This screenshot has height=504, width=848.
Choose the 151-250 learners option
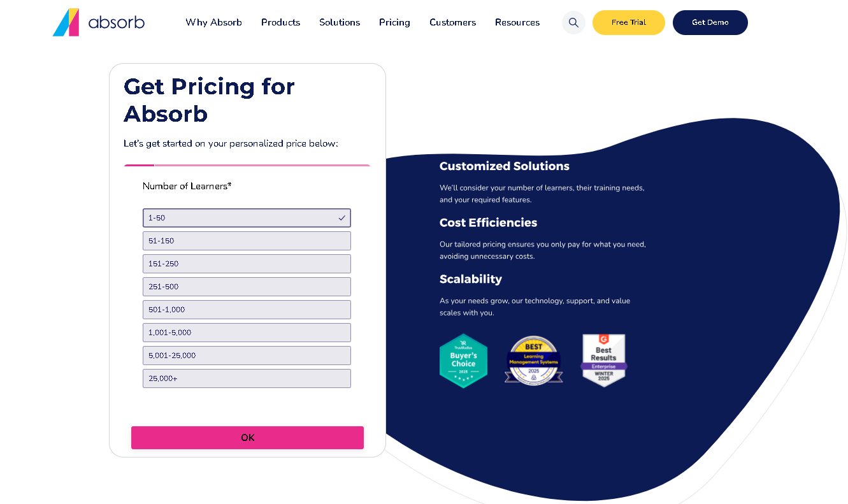coord(247,264)
